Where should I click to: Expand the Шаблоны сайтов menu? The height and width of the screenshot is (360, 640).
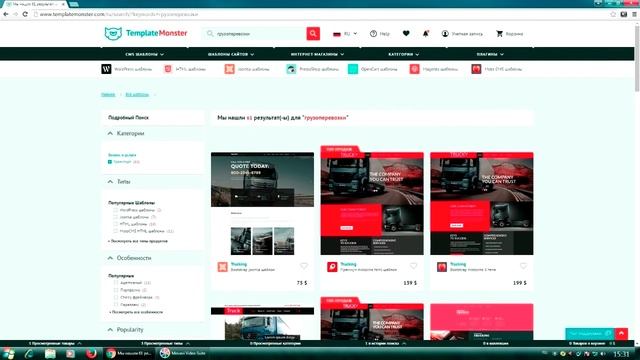click(231, 54)
